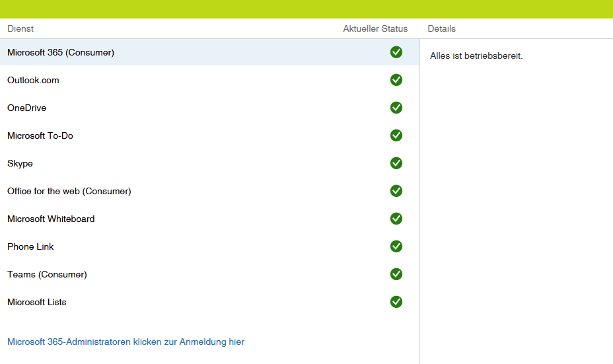Click the green status checkmark for OneDrive
Screen dimensions: 613x364
396,108
